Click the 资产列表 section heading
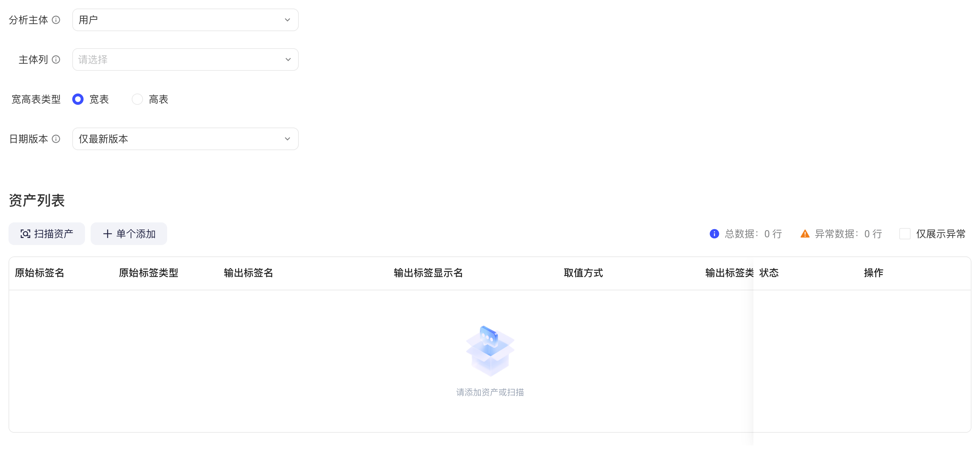The image size is (980, 454). [37, 200]
